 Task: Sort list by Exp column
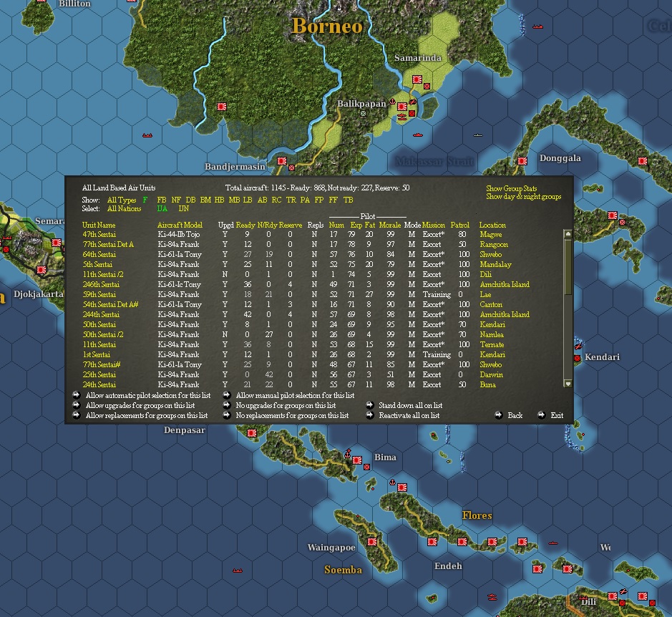(x=356, y=225)
